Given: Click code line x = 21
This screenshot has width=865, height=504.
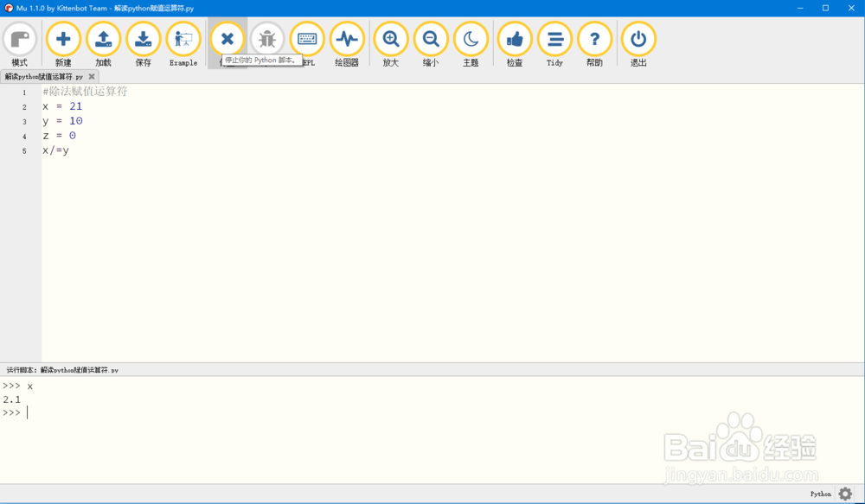Looking at the screenshot, I should coord(62,106).
